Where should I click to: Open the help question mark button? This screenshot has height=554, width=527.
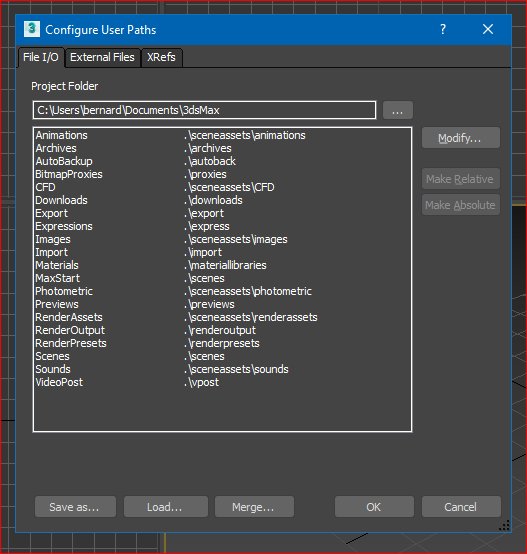click(443, 29)
